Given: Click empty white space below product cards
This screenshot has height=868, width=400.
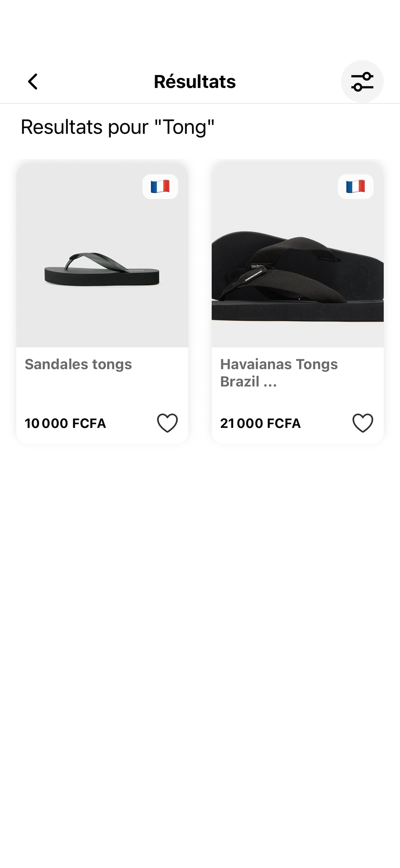Looking at the screenshot, I should [200, 640].
